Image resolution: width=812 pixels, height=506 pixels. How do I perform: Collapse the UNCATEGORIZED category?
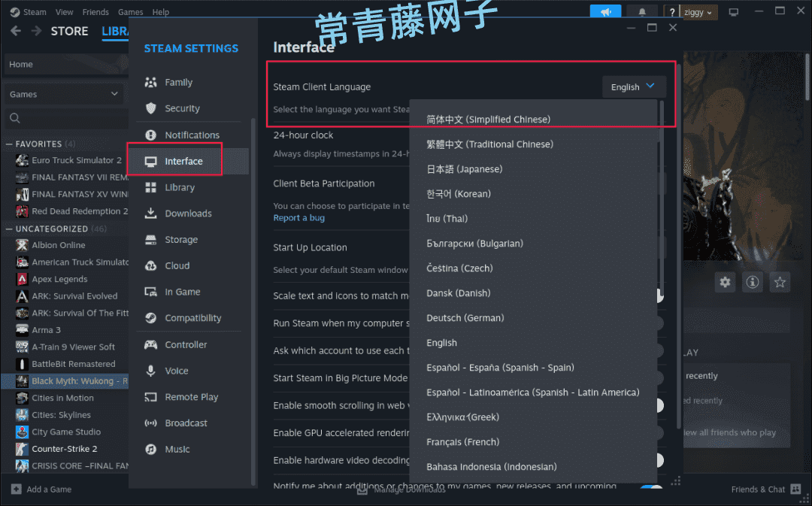(10, 229)
